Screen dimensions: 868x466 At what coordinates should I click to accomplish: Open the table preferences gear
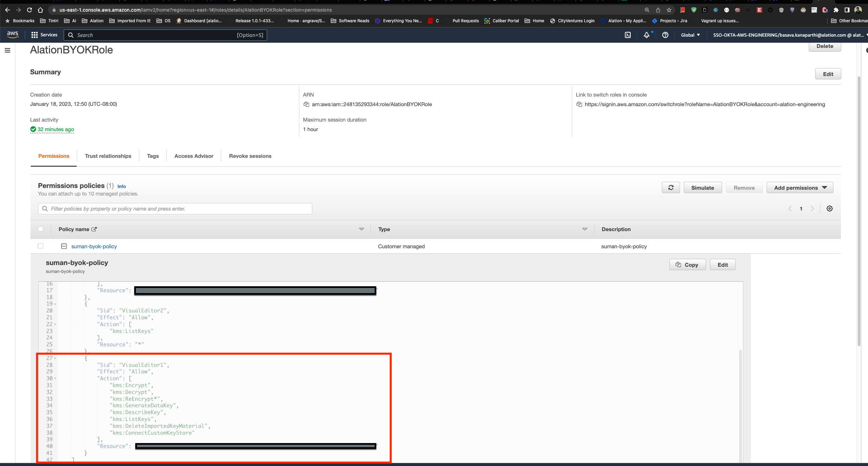[x=830, y=209]
